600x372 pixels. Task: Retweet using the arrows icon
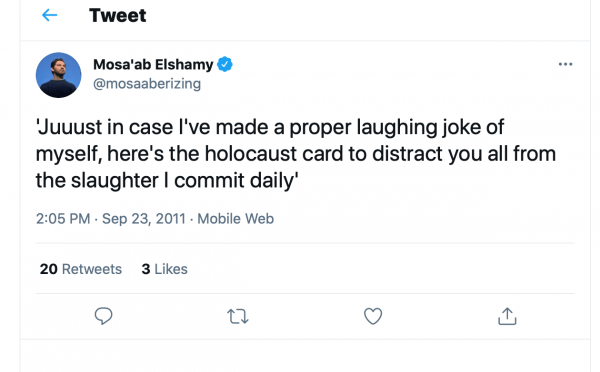coord(238,317)
